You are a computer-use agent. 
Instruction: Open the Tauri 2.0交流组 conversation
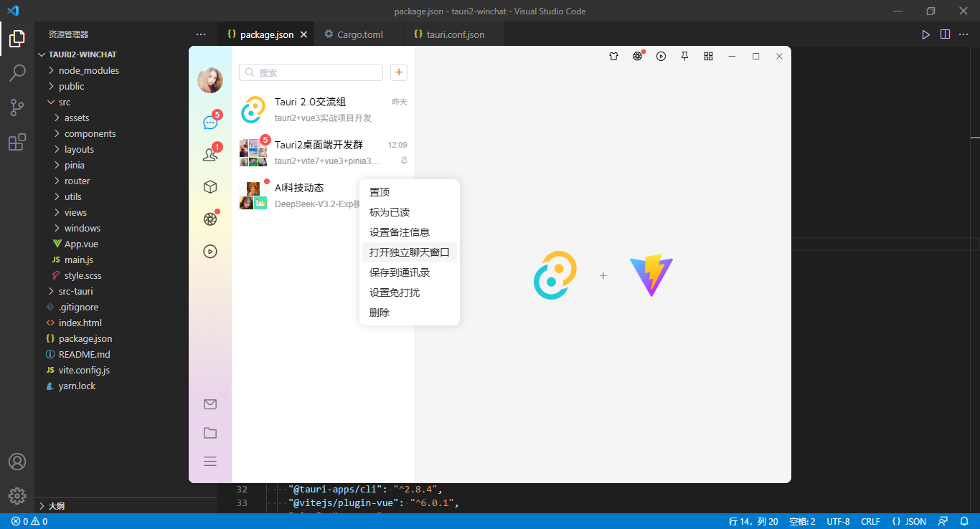[x=323, y=110]
